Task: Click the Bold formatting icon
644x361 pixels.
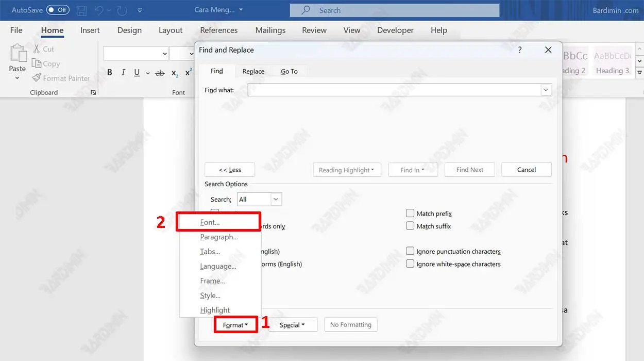Action: point(110,73)
